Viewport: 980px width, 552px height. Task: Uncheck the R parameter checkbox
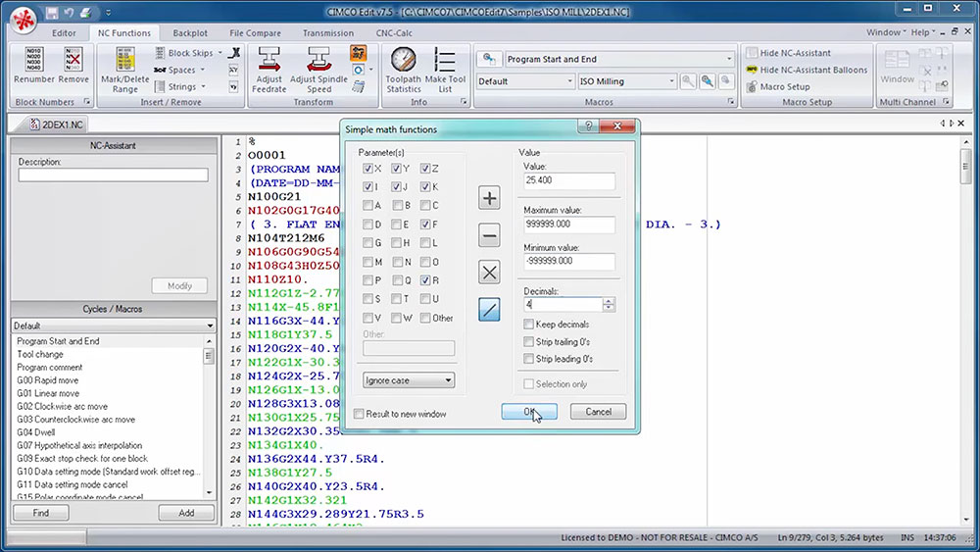tap(425, 280)
